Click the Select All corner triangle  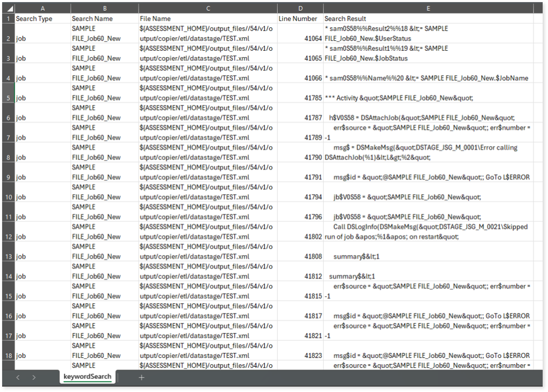pos(9,9)
